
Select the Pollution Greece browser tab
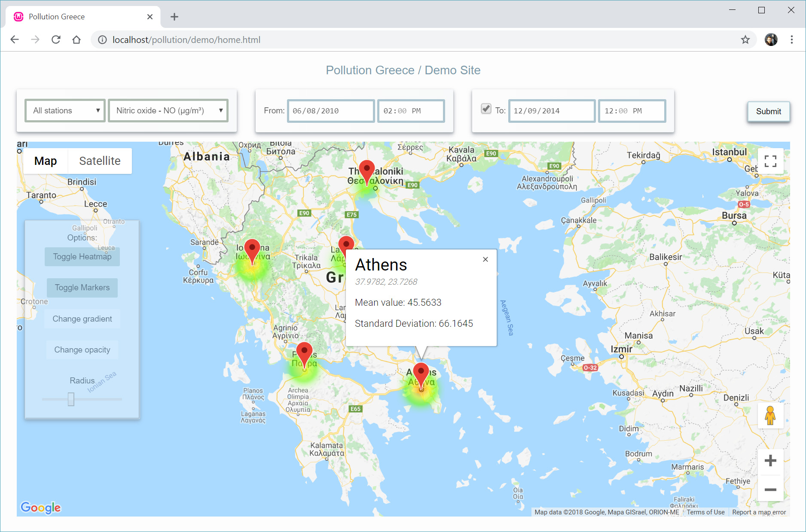[x=83, y=17]
